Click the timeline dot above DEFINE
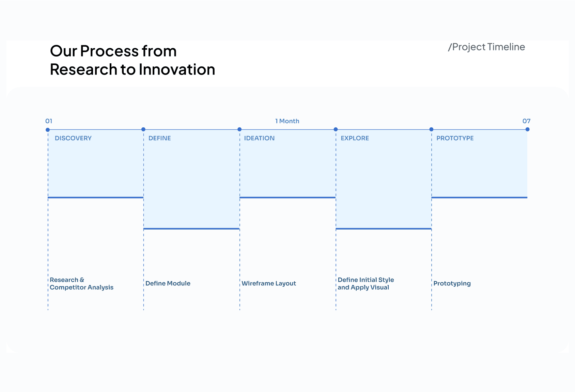The image size is (575, 392). [143, 129]
